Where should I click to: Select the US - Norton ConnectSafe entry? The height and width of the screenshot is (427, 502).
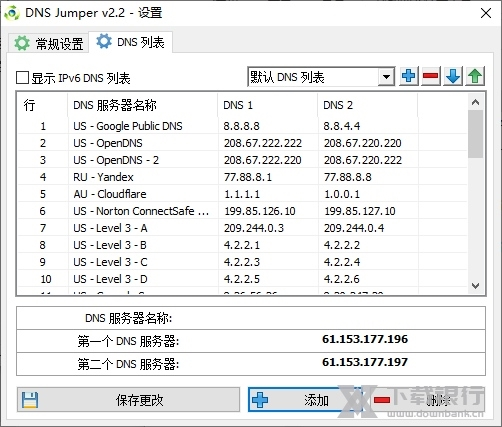[x=141, y=211]
